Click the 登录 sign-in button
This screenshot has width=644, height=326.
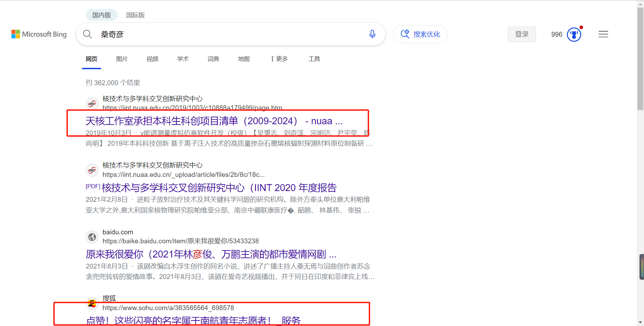coord(522,34)
